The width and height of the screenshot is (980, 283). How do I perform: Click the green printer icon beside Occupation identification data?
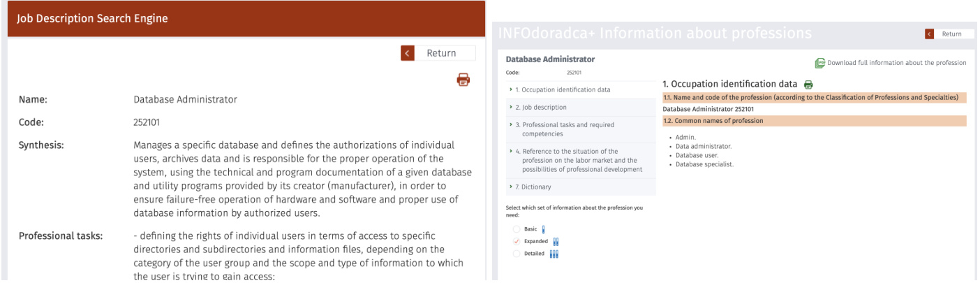pyautogui.click(x=808, y=85)
